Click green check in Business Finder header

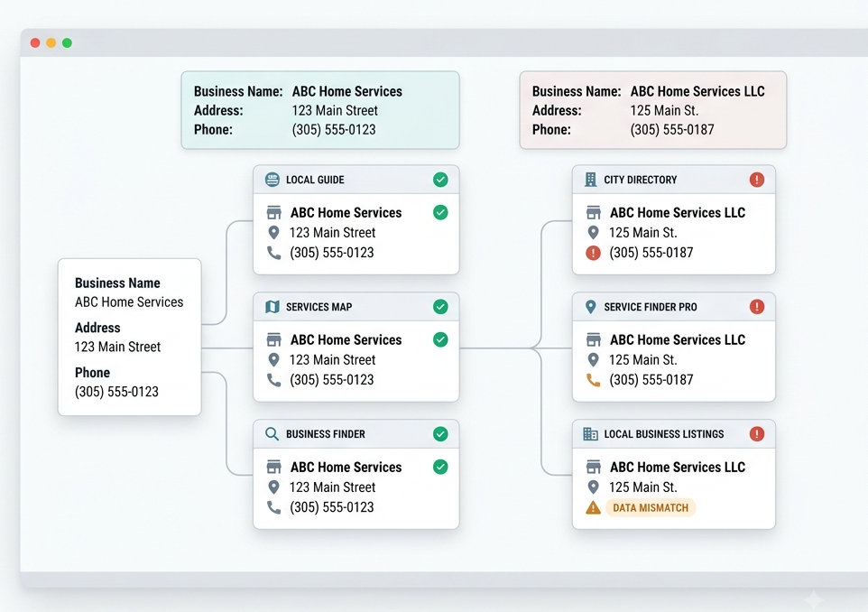coord(440,433)
